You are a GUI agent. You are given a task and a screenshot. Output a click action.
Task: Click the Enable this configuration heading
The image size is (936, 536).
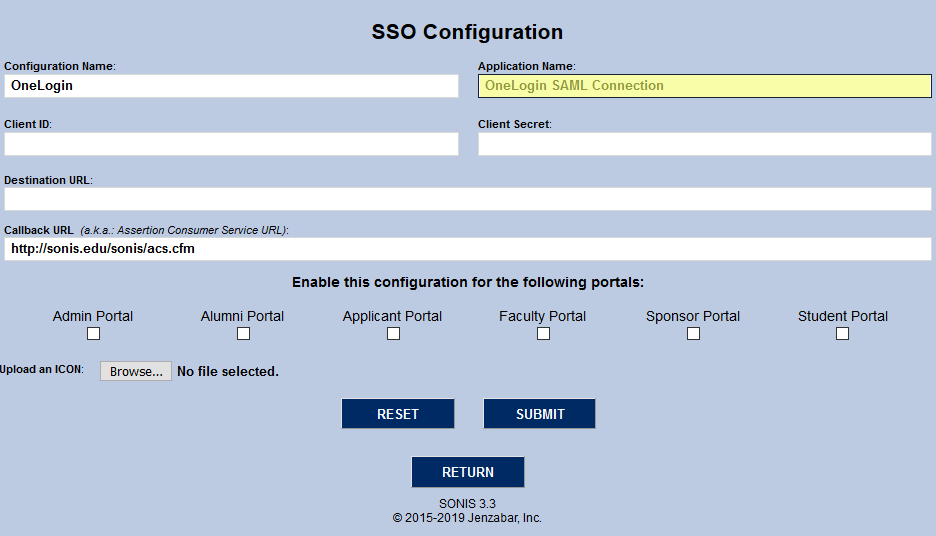click(x=468, y=282)
